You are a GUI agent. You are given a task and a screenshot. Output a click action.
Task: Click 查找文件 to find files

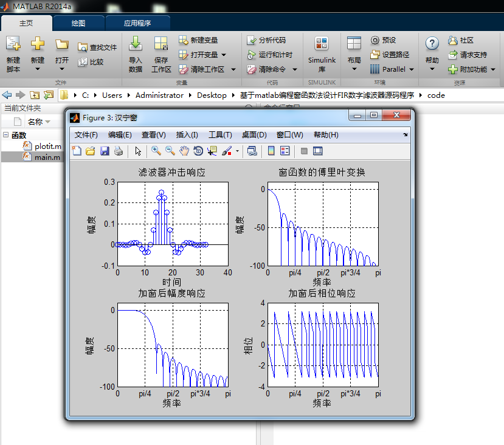(97, 47)
